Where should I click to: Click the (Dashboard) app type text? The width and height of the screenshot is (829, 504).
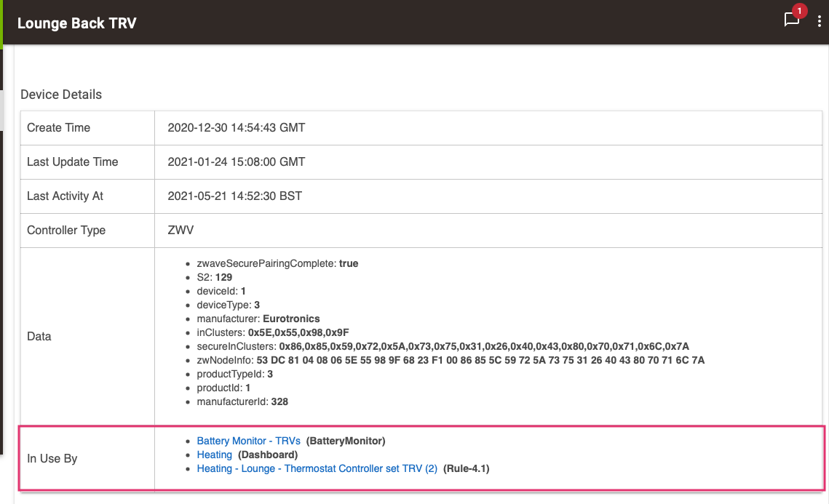tap(268, 455)
